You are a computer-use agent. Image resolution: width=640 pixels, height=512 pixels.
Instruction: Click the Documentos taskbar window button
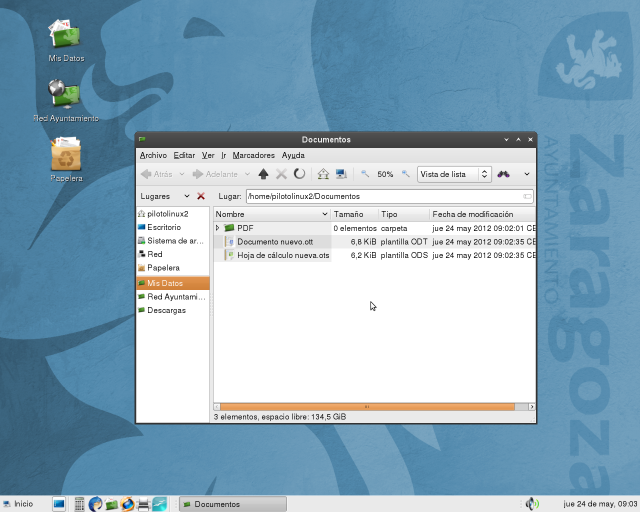(x=233, y=504)
